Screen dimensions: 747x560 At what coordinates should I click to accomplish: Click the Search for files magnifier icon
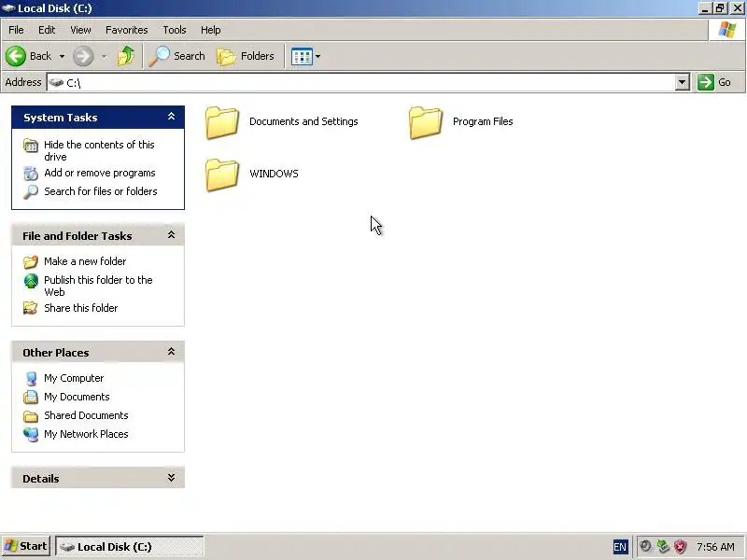tap(31, 192)
